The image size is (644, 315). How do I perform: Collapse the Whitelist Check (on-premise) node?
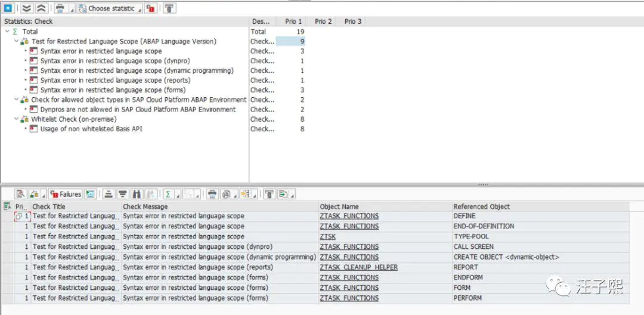(x=17, y=119)
